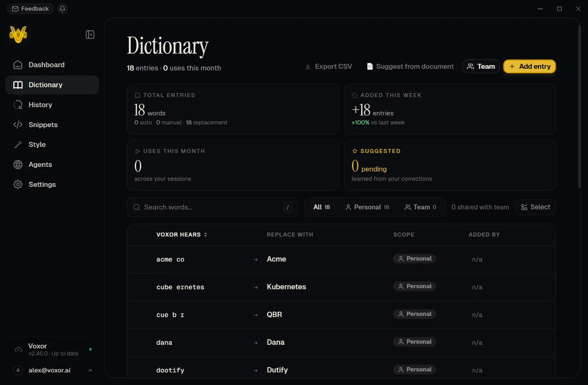Viewport: 588px width, 385px height.
Task: Sort by Voxor Hears column
Action: pyautogui.click(x=182, y=235)
